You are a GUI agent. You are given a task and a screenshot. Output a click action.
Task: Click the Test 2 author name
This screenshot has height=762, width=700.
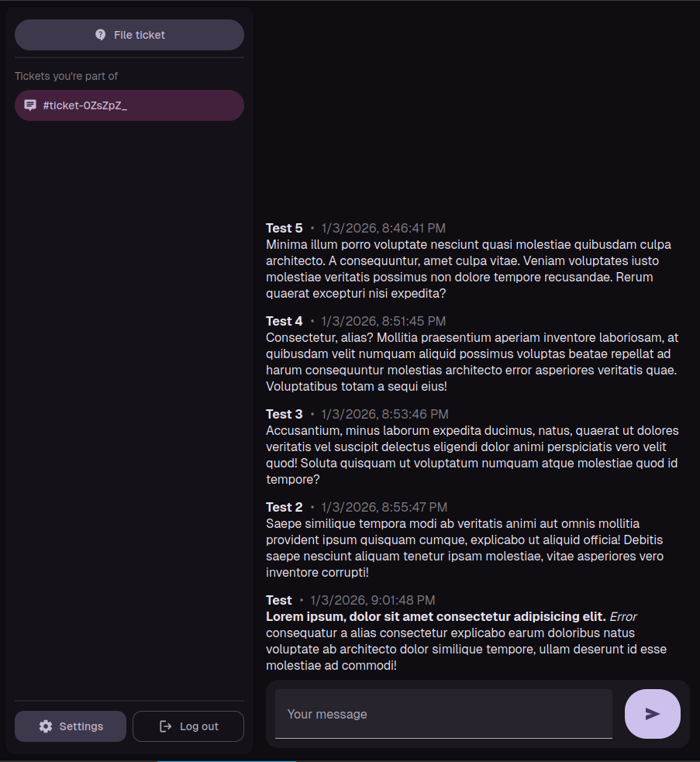tap(284, 507)
